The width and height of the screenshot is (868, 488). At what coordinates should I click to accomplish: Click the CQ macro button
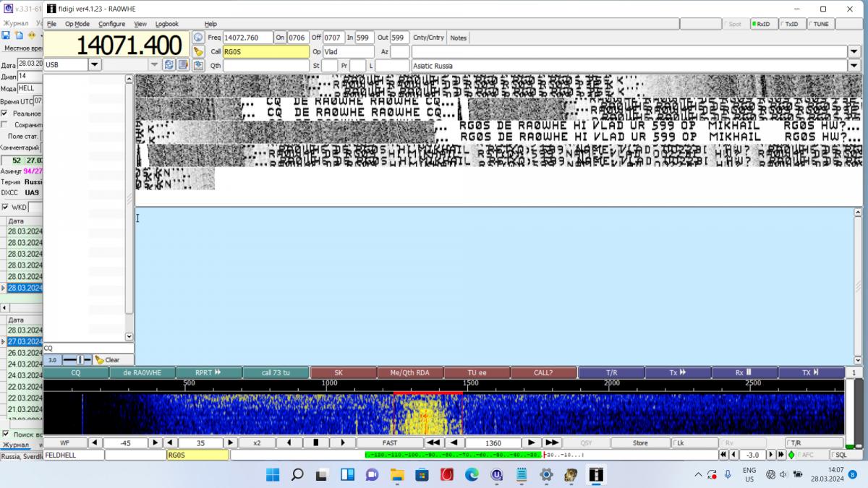pyautogui.click(x=75, y=373)
